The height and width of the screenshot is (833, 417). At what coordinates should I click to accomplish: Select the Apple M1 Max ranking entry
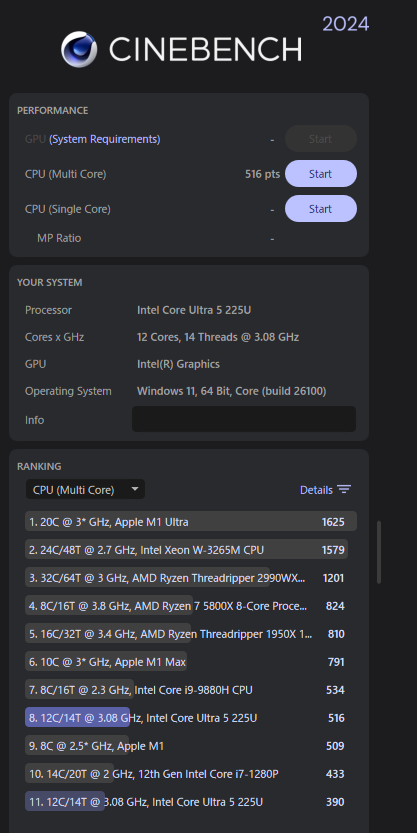(191, 662)
